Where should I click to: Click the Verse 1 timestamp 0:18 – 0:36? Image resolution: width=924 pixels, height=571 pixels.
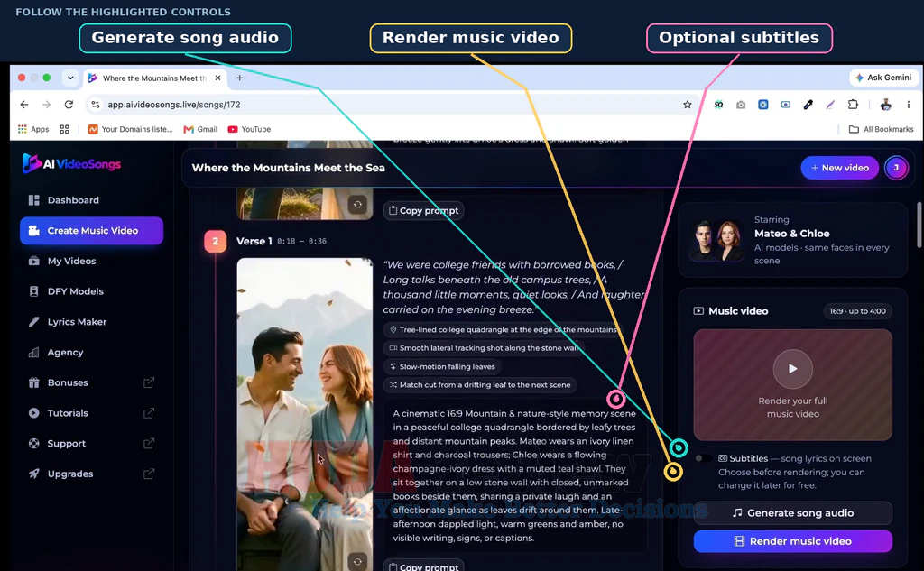301,241
